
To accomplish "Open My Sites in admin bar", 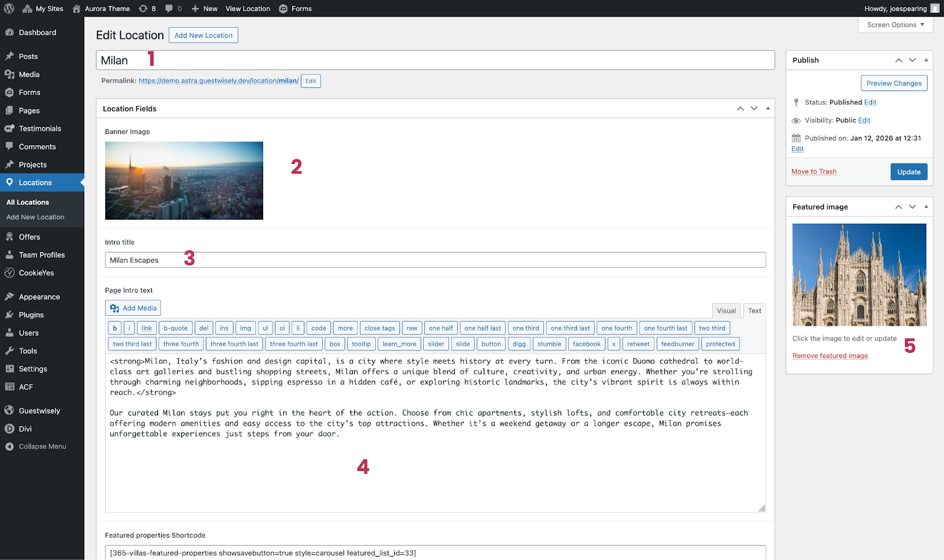I will coord(43,8).
